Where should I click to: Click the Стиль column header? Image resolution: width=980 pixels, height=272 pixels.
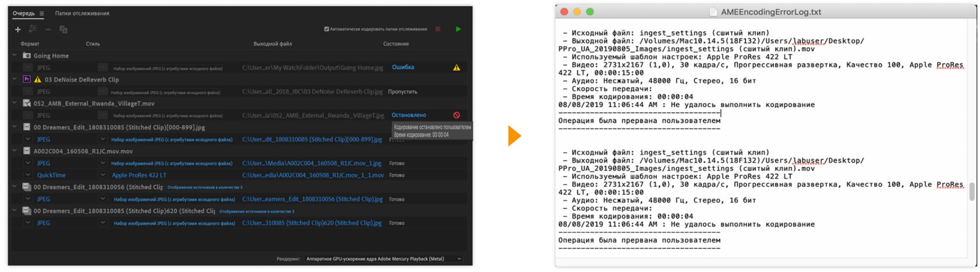click(x=93, y=44)
